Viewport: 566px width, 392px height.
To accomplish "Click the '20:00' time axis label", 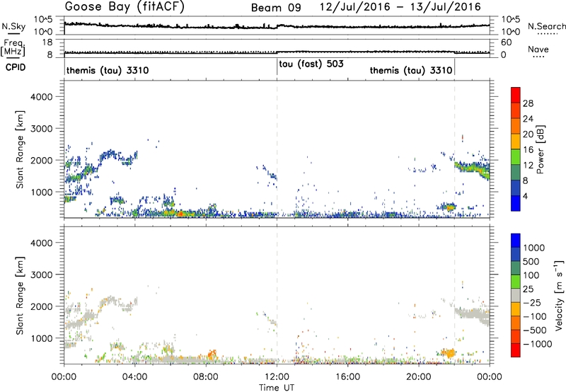I will (x=419, y=377).
